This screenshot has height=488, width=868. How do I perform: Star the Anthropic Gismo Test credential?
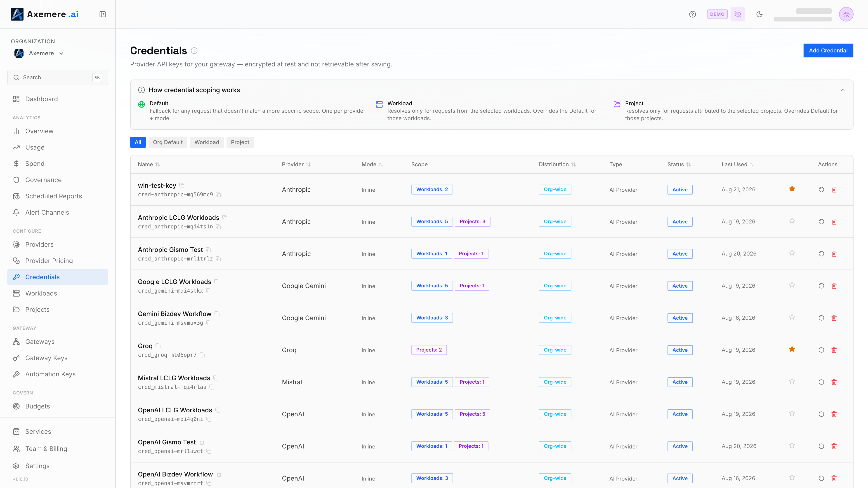(792, 253)
